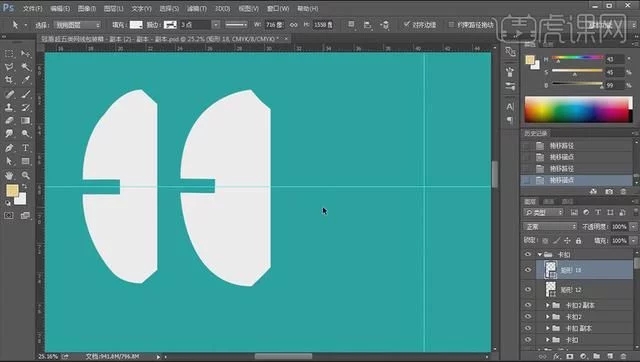Lock all layer attributes padlock icon
This screenshot has height=362, width=640.
578,241
